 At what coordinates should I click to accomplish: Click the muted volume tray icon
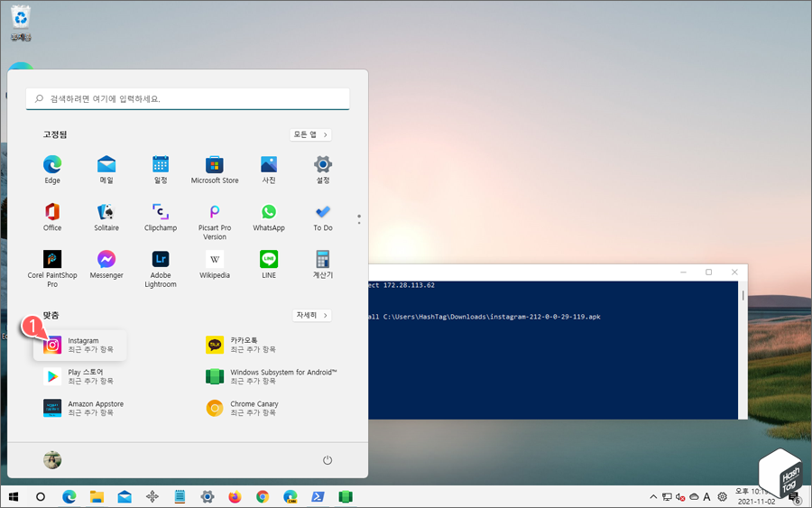coord(680,497)
